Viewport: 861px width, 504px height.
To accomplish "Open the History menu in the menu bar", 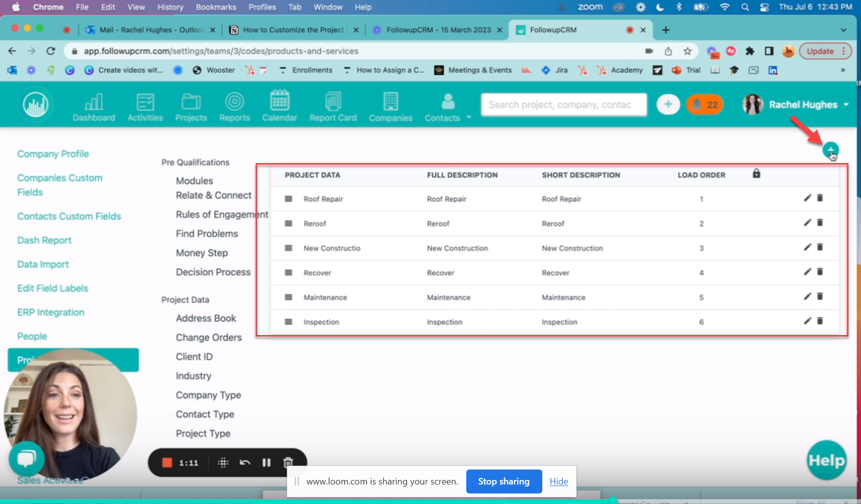I will [x=170, y=7].
